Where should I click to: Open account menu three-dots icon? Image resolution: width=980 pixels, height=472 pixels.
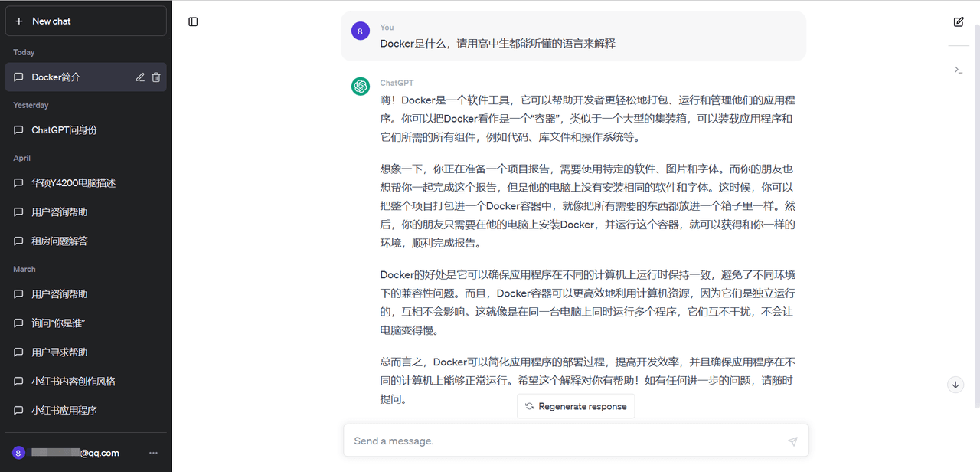tap(153, 453)
